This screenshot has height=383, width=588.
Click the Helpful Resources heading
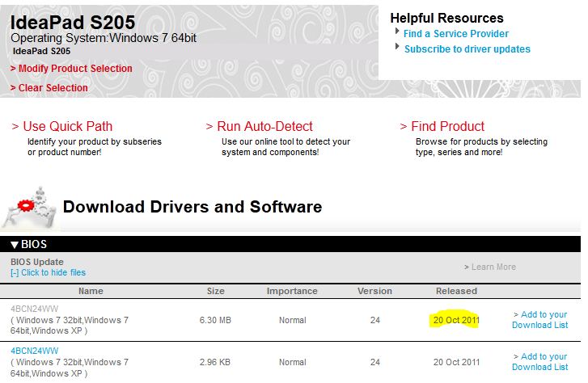(446, 18)
